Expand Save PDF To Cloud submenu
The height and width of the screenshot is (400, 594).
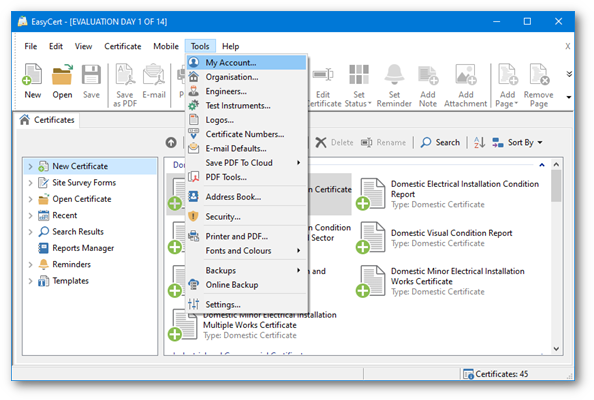[x=246, y=163]
